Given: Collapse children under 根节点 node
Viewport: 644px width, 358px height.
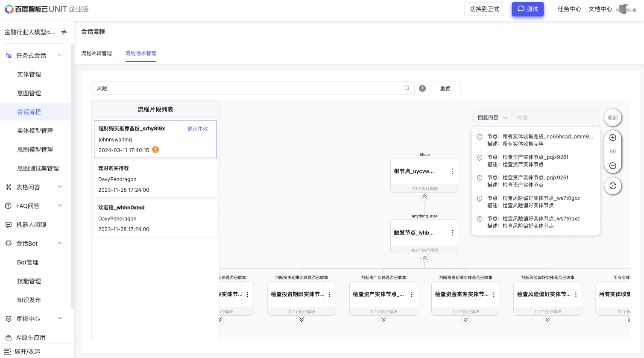Looking at the screenshot, I should [424, 197].
